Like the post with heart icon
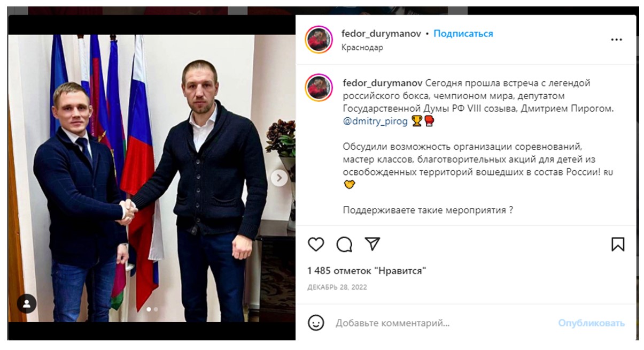644x350 pixels. tap(316, 245)
